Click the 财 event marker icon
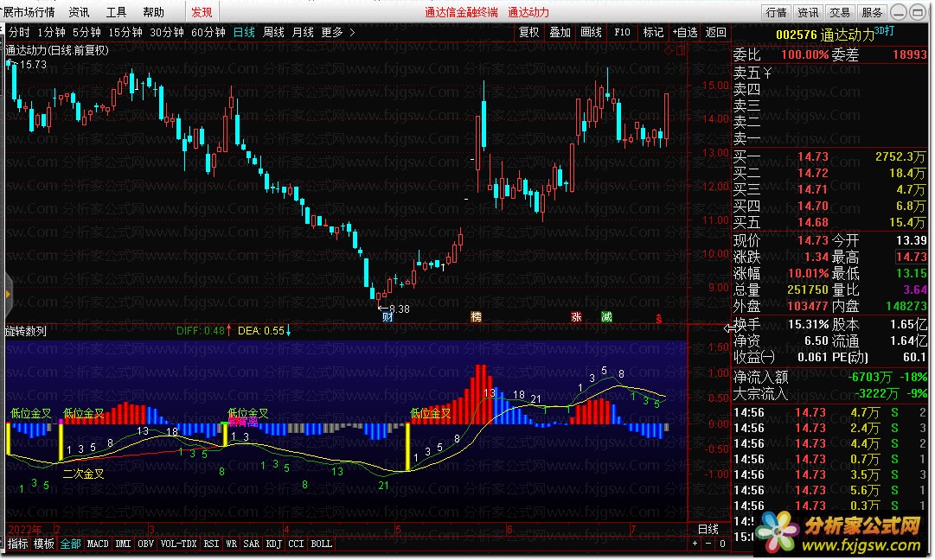935x560 pixels. [x=387, y=317]
